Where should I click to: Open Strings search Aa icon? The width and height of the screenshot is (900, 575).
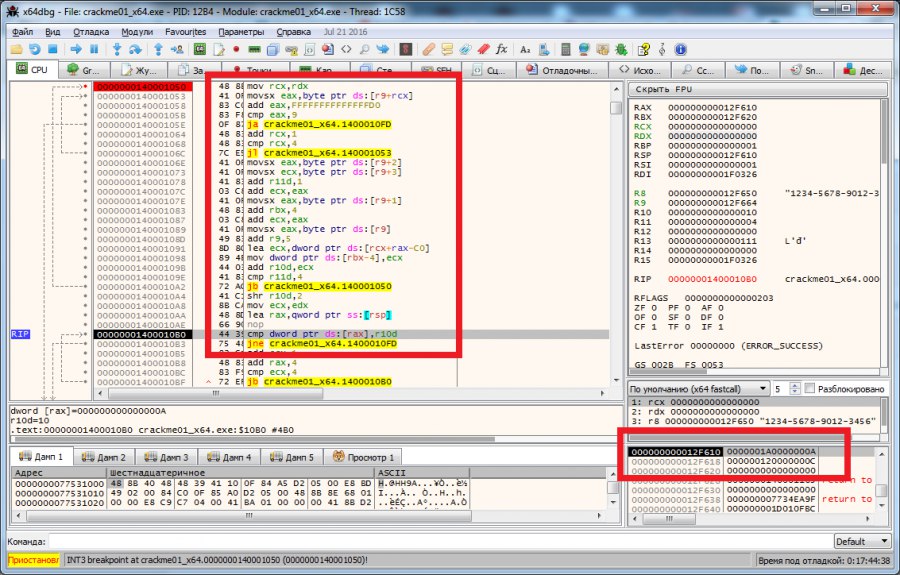pyautogui.click(x=525, y=49)
